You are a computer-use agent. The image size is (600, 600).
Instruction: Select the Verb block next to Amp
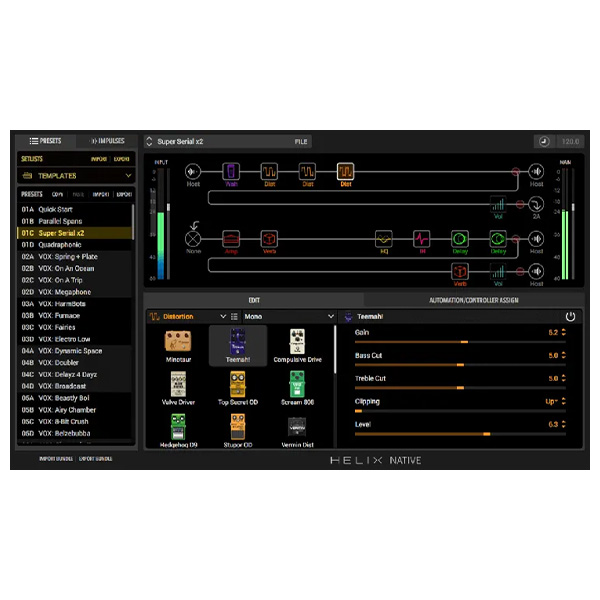tap(269, 239)
